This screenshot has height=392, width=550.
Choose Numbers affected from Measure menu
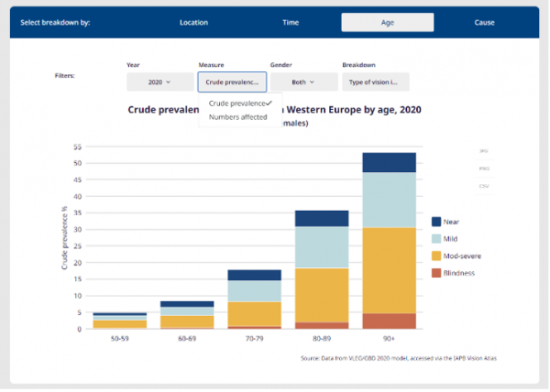[237, 117]
